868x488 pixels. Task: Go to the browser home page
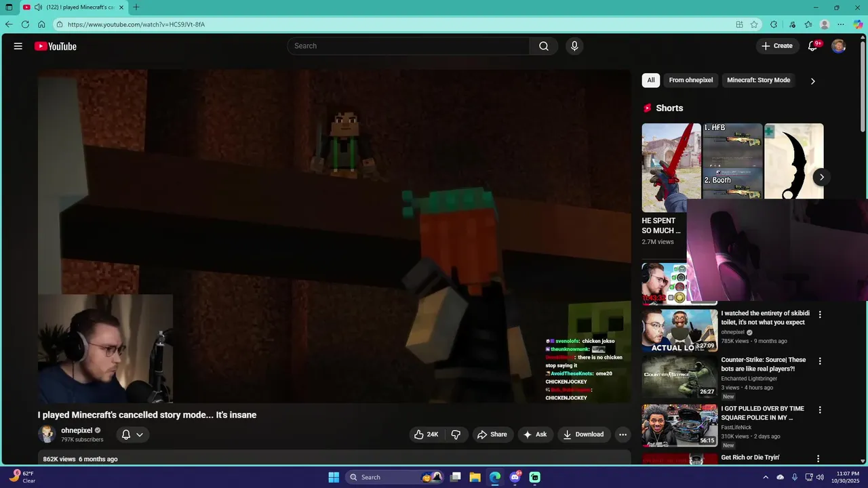41,24
